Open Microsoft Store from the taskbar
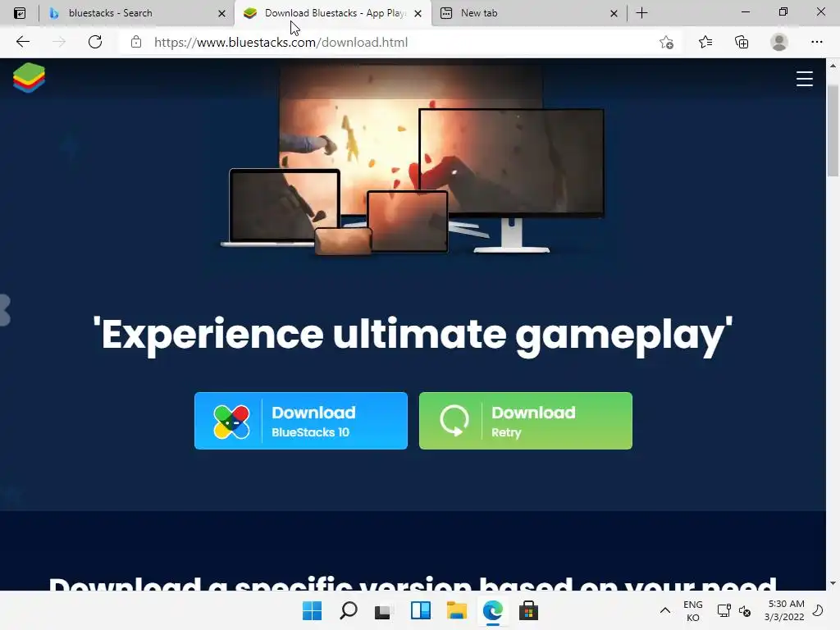This screenshot has height=630, width=840. click(x=528, y=610)
